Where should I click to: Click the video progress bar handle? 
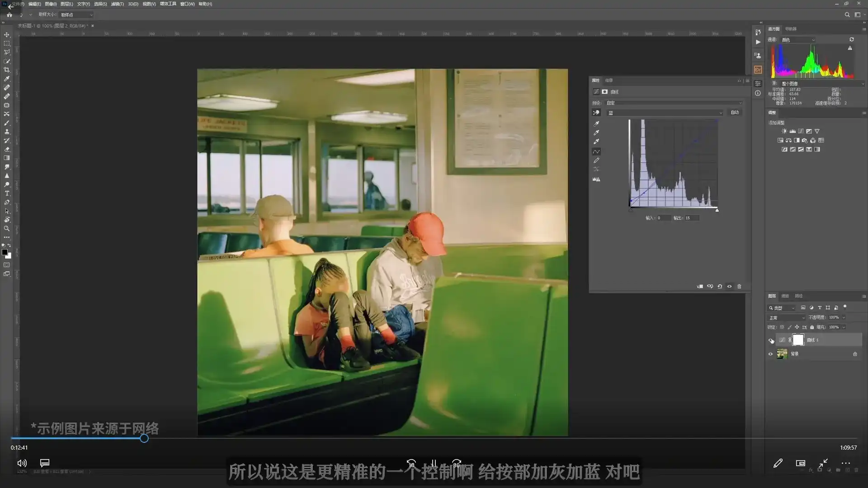tap(144, 438)
